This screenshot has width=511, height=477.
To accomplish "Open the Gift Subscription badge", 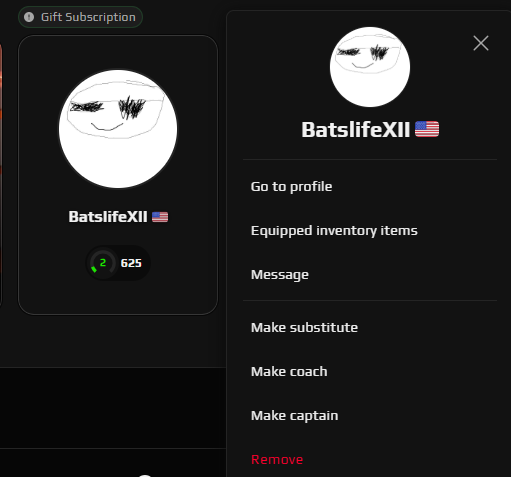I will point(80,17).
